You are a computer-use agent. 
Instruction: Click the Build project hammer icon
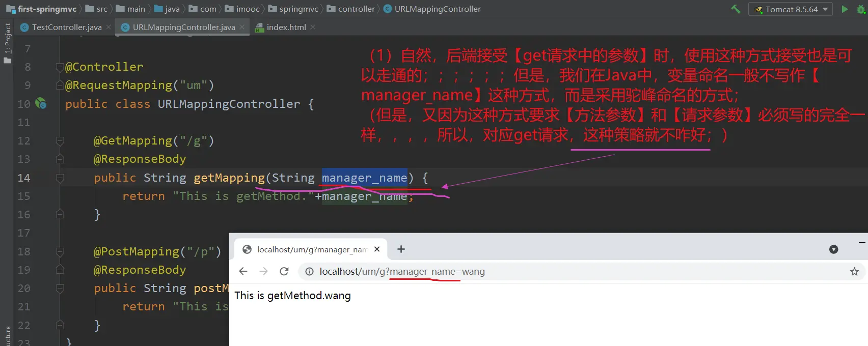[736, 9]
